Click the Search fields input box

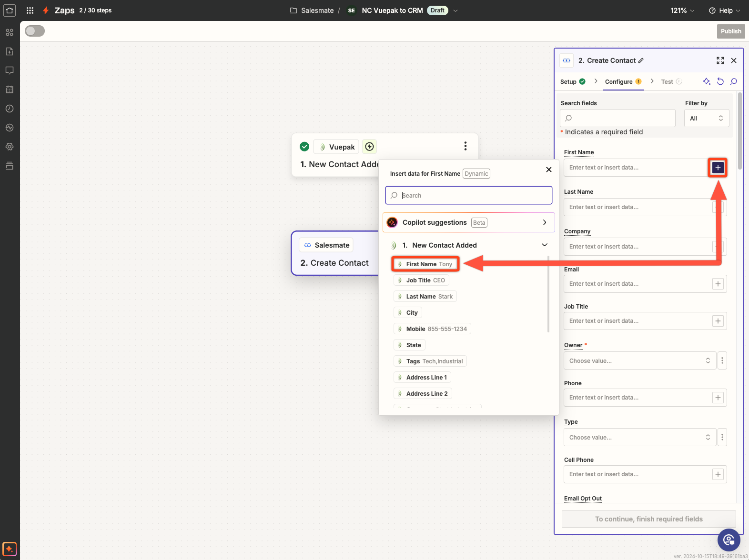[x=617, y=118]
